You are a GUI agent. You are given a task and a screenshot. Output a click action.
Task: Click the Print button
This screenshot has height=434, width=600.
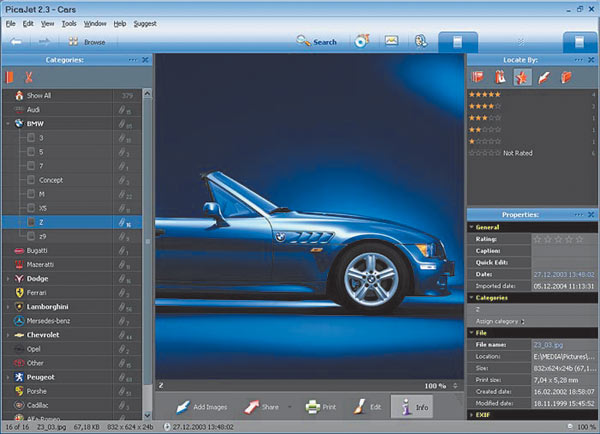[321, 407]
